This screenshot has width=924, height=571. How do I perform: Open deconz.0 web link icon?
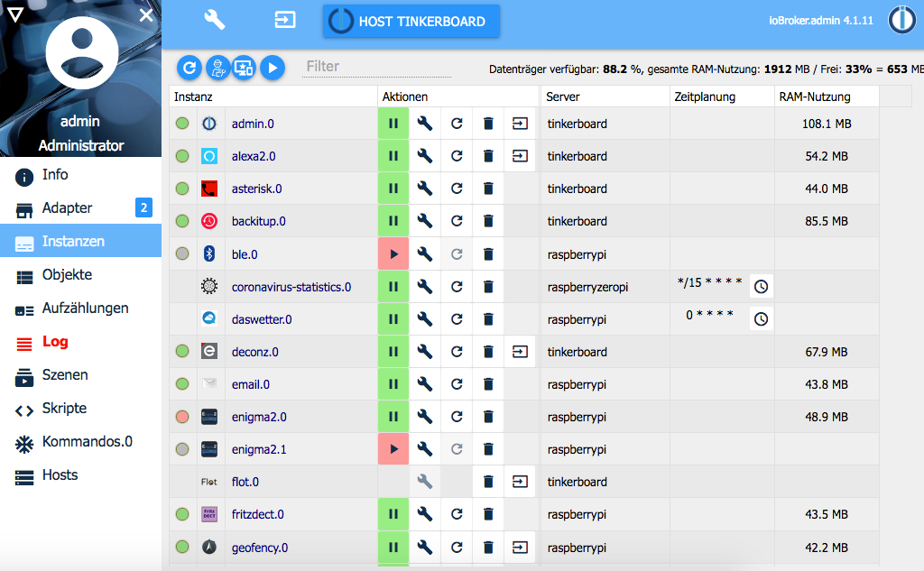click(x=520, y=352)
